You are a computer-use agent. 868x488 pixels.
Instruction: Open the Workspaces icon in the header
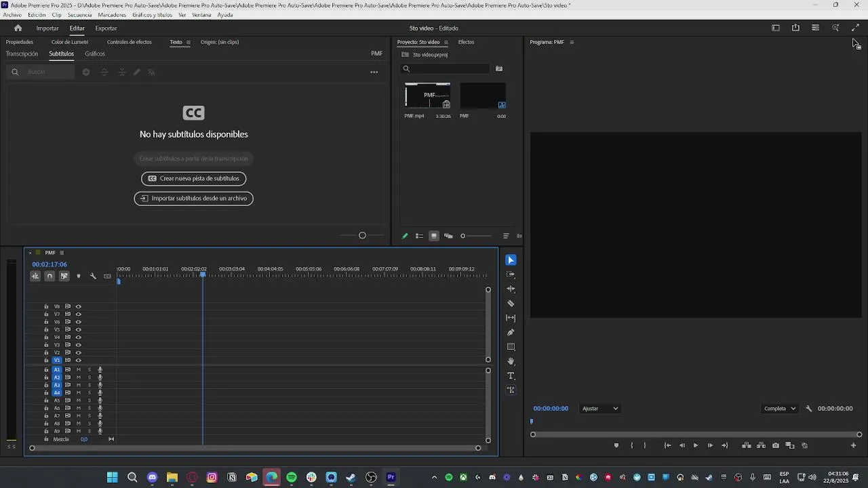tap(776, 28)
